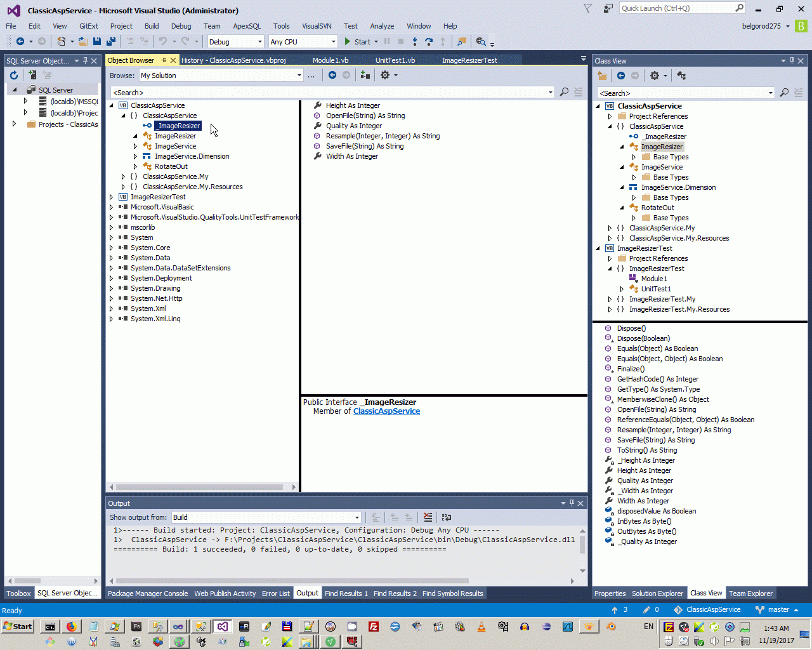This screenshot has height=650, width=812.
Task: Toggle auto-hide pin on Class View panel
Action: (x=792, y=61)
